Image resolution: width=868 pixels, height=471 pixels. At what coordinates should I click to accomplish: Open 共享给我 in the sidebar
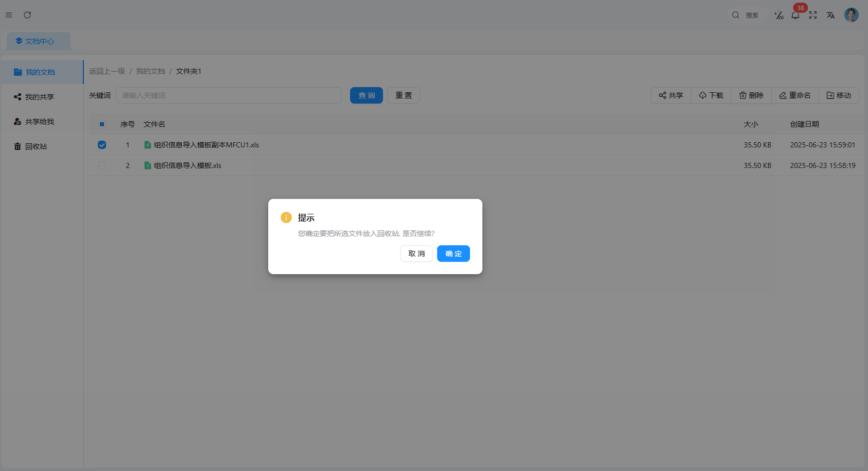coord(42,122)
